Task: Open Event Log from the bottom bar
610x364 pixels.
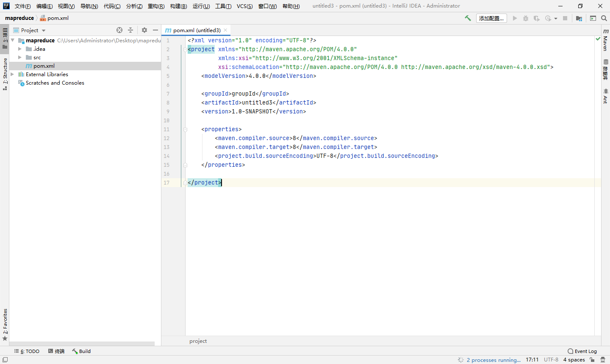Action: point(582,351)
